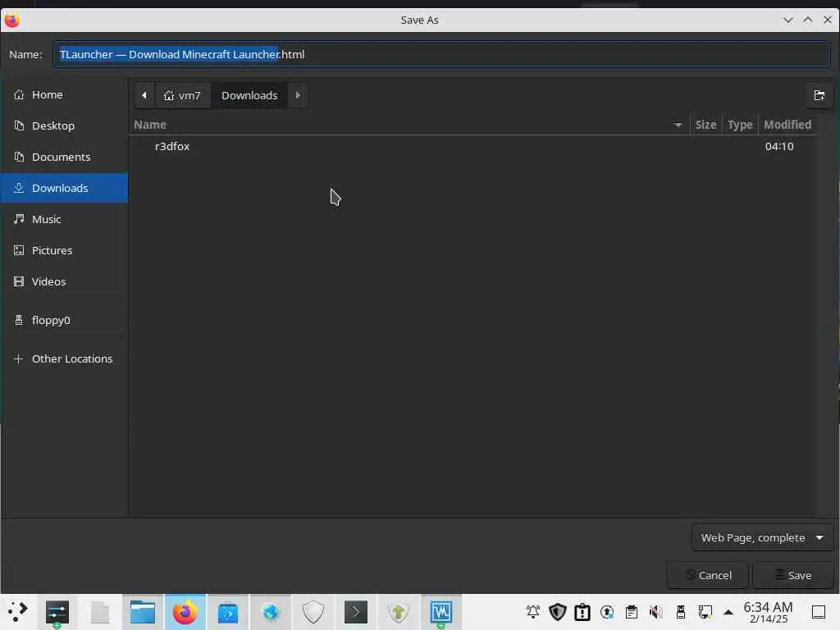Image resolution: width=840 pixels, height=630 pixels.
Task: Select Downloads in the sidebar
Action: point(64,188)
